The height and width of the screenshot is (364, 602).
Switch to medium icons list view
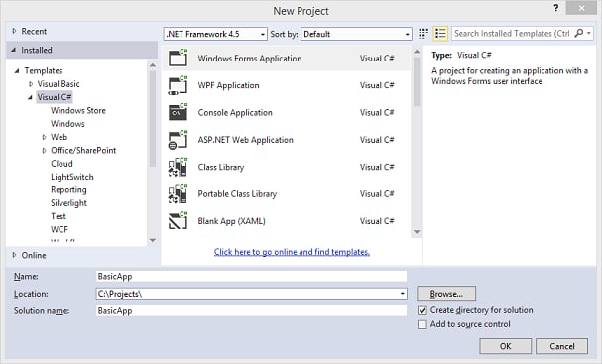coord(440,34)
